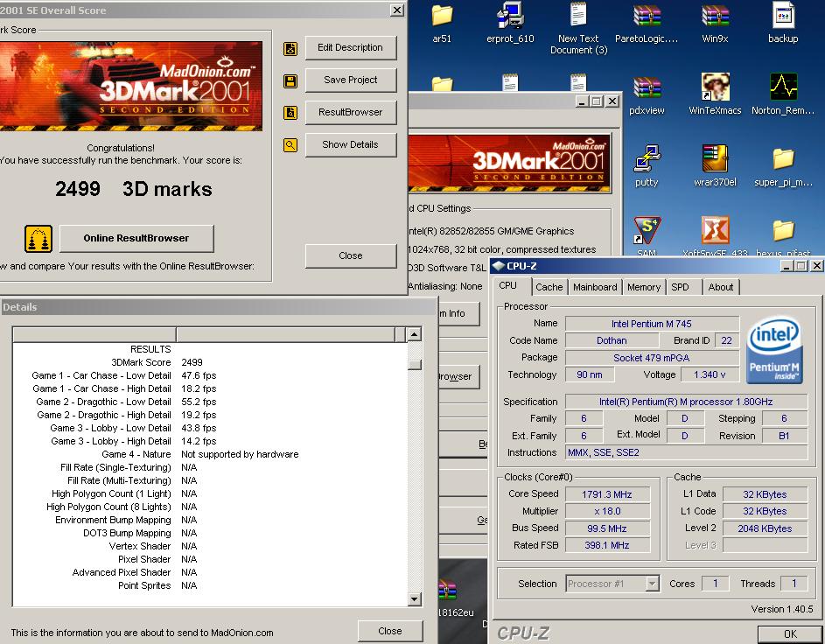Click the Online ResultBrowser button
825x644 pixels.
(136, 238)
